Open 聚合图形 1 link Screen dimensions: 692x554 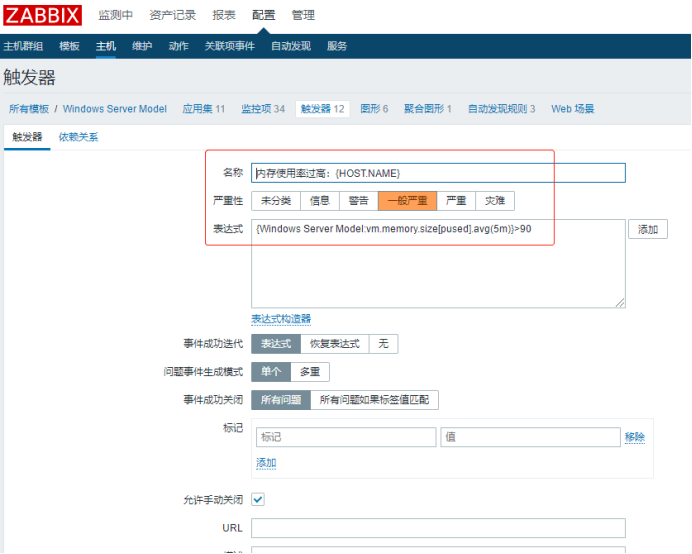pyautogui.click(x=428, y=109)
